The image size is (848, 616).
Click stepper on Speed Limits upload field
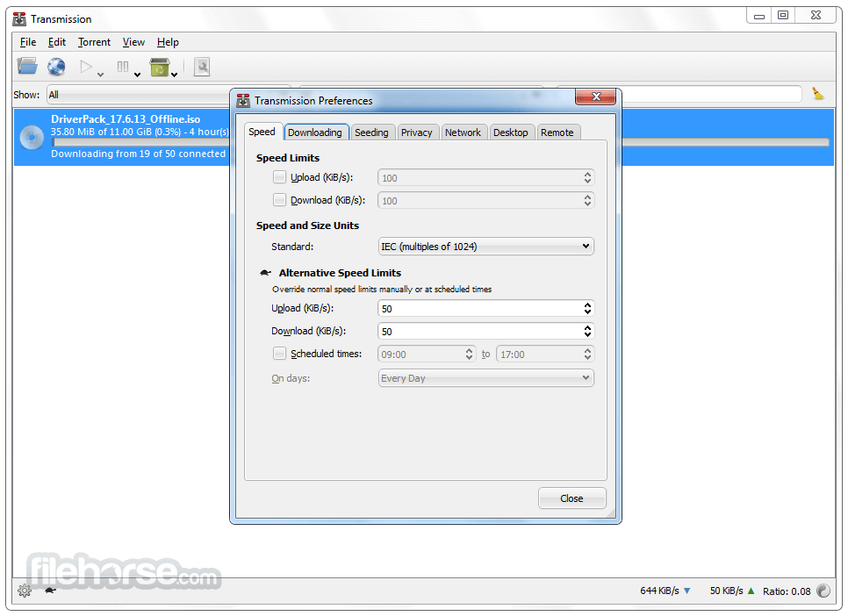pos(587,177)
